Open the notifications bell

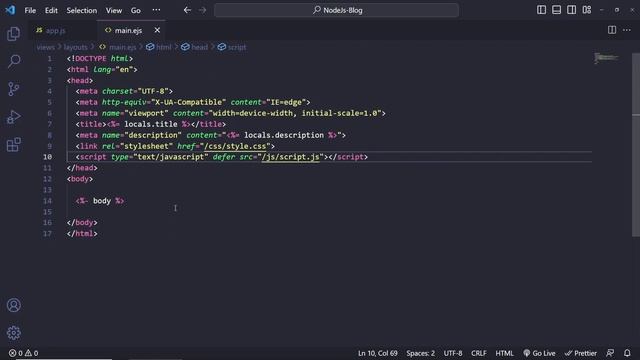pyautogui.click(x=627, y=353)
